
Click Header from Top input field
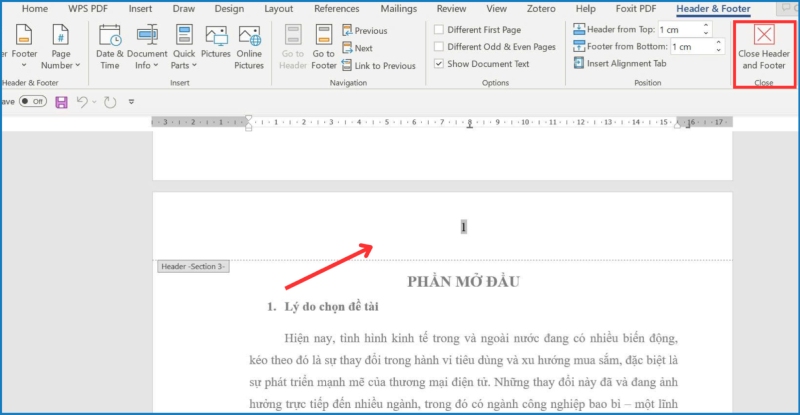[680, 30]
